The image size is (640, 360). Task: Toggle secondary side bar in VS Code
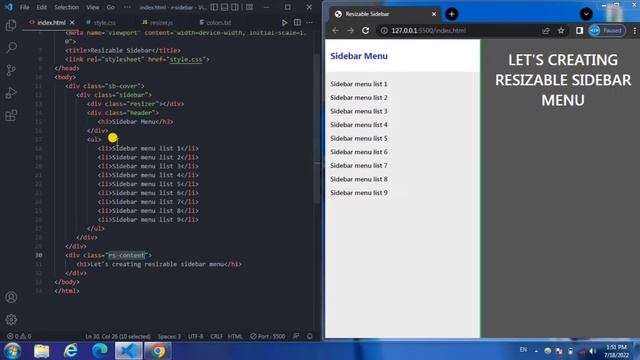point(235,7)
